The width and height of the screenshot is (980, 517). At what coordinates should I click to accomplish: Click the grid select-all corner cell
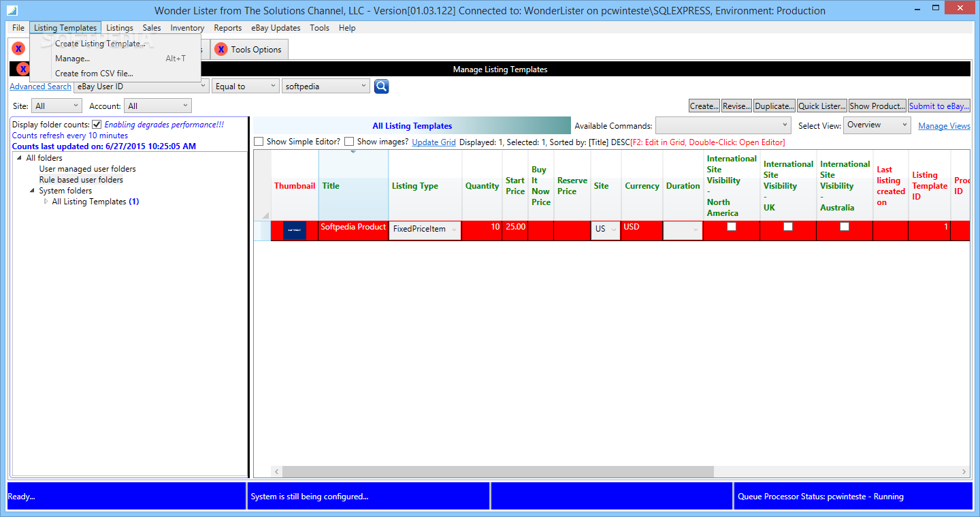tap(262, 185)
